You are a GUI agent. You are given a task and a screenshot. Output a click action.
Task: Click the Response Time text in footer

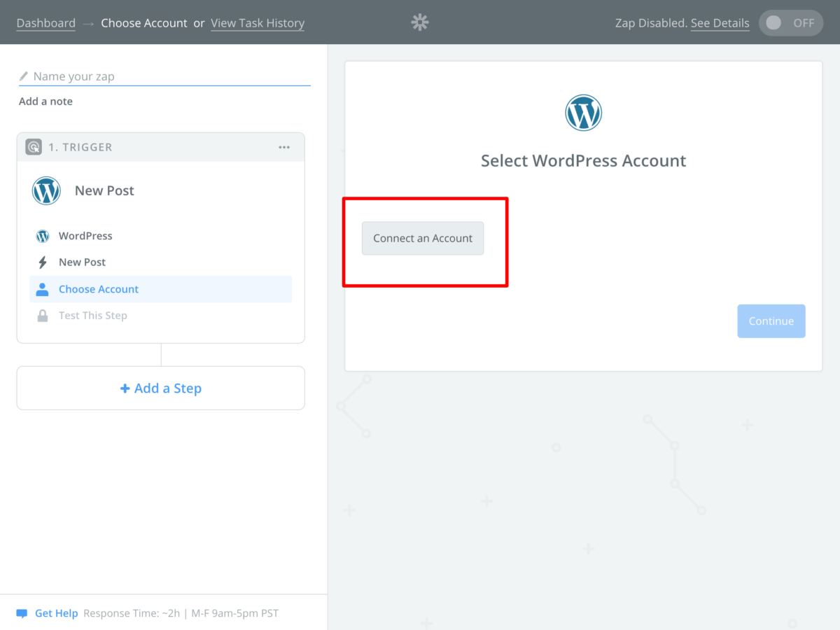[x=181, y=613]
